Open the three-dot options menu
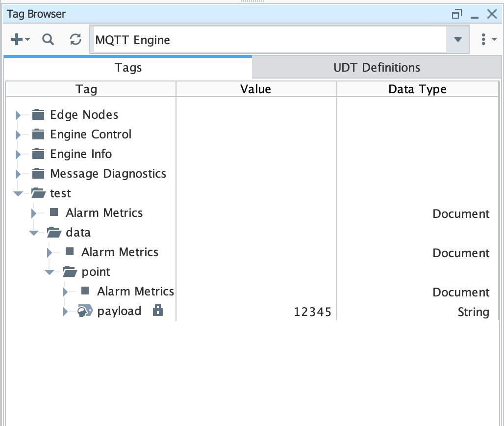The image size is (504, 426). [x=483, y=40]
